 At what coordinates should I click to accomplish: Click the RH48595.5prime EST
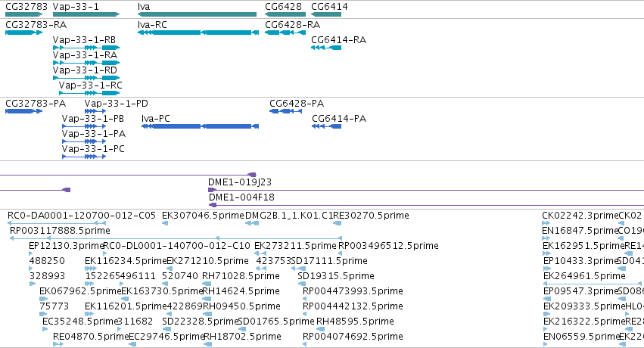point(320,330)
